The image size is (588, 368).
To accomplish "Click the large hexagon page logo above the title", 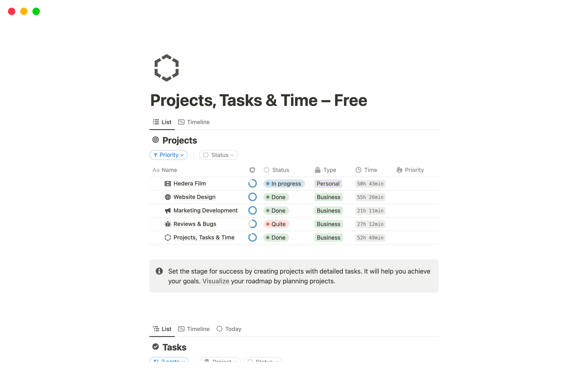I will pyautogui.click(x=167, y=67).
